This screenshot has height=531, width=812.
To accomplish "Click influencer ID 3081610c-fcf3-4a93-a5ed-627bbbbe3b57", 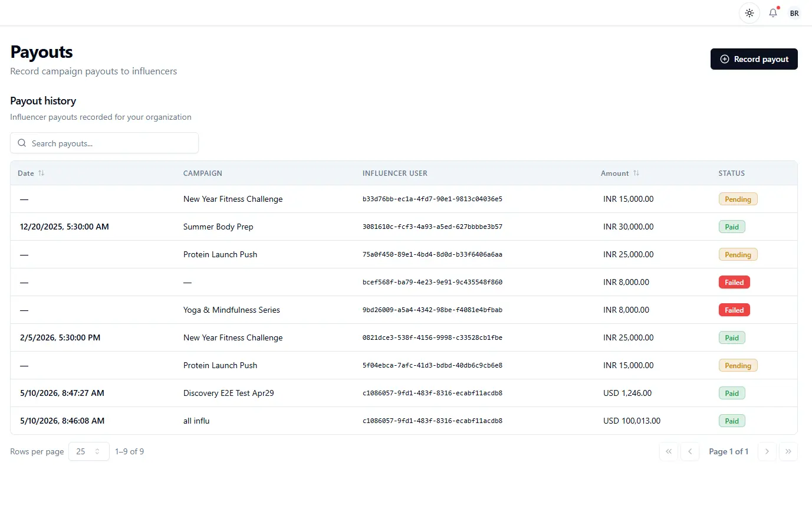I will [432, 227].
